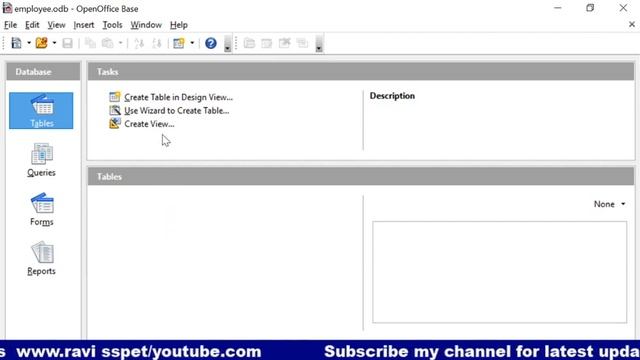Click the Sort Descending icon
640x360 pixels.
(x=157, y=43)
